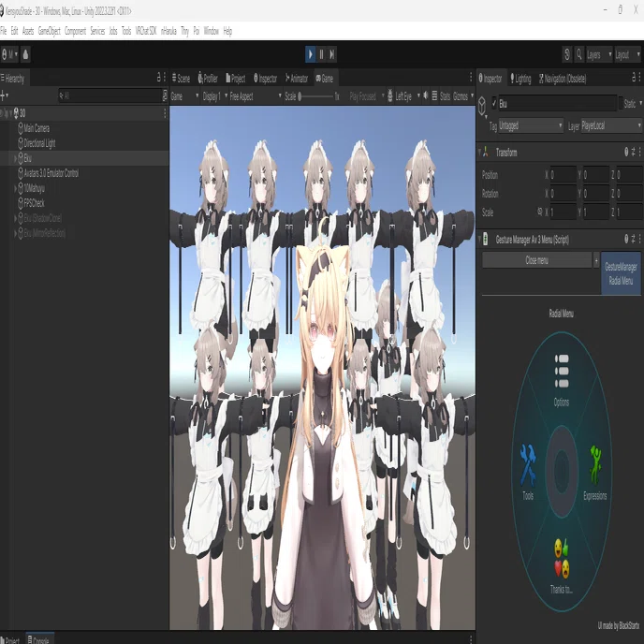Open the Hierarchy panel three-dot menu
644x644 pixels.
pyautogui.click(x=165, y=77)
